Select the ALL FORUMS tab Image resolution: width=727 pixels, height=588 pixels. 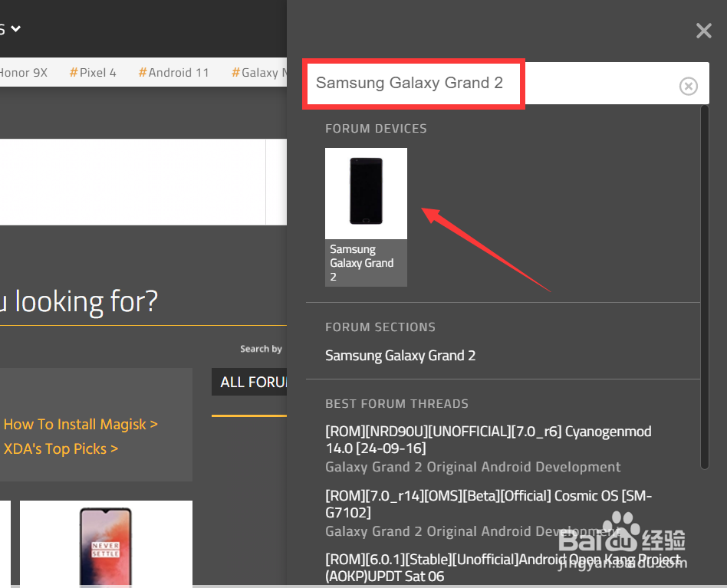pos(249,382)
